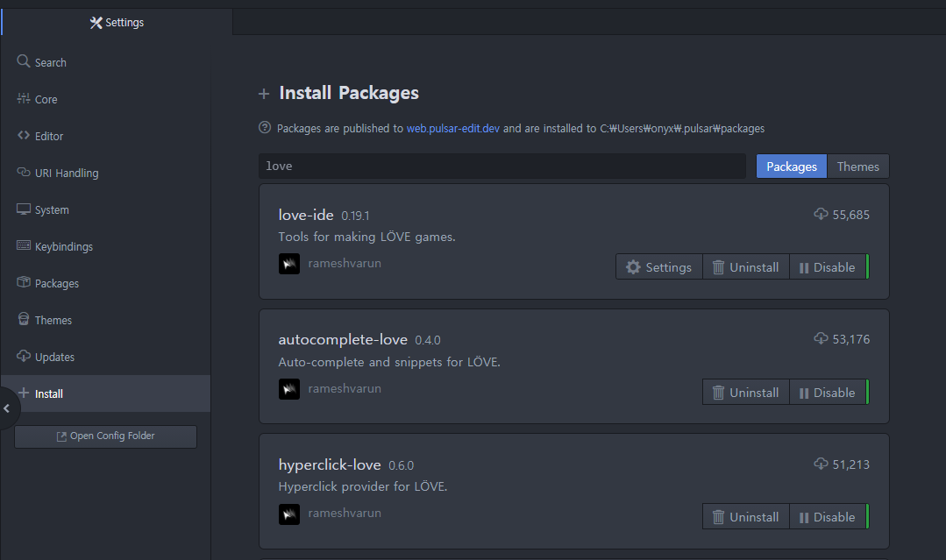Open the Keybindings section
Image resolution: width=946 pixels, height=560 pixels.
pos(105,246)
